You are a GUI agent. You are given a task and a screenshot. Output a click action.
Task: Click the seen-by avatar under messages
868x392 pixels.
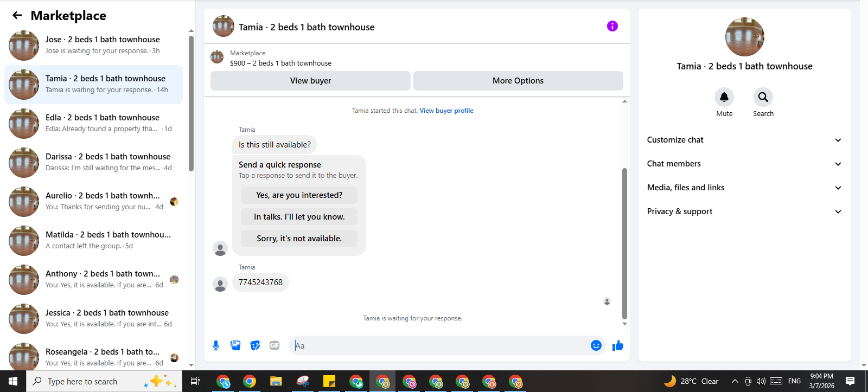[x=607, y=301]
